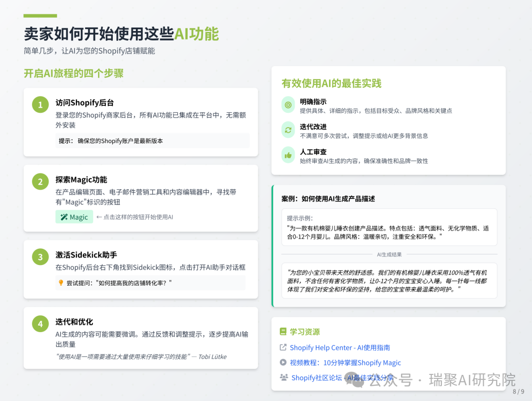Click the 学习资源 heading

click(x=305, y=332)
